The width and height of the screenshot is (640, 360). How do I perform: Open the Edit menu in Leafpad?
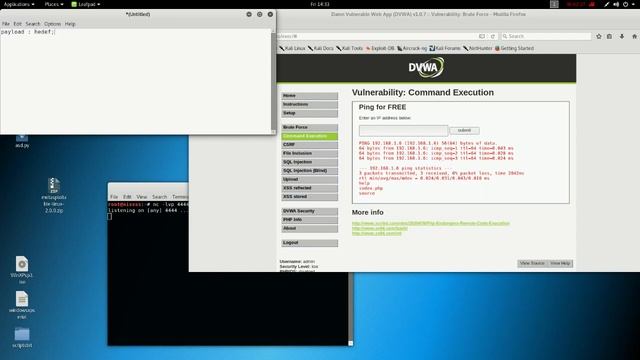17,24
